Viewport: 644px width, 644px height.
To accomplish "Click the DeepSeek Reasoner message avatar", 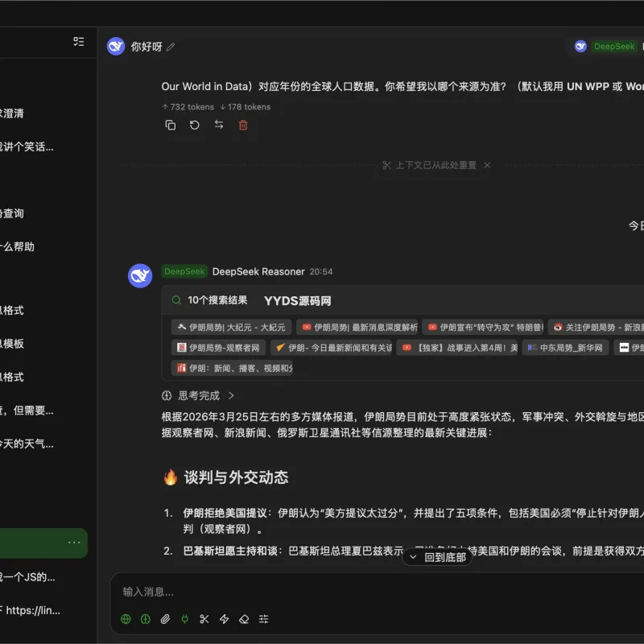I will pos(140,275).
